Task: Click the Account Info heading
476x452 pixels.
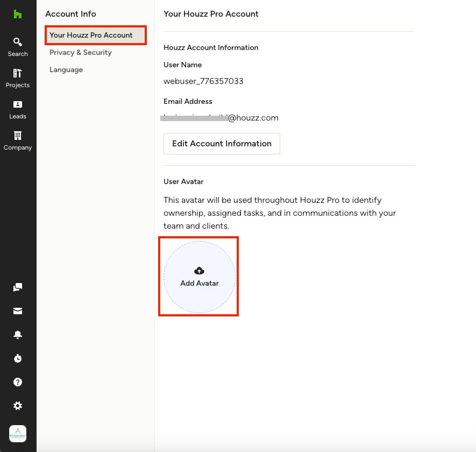Action: tap(71, 14)
